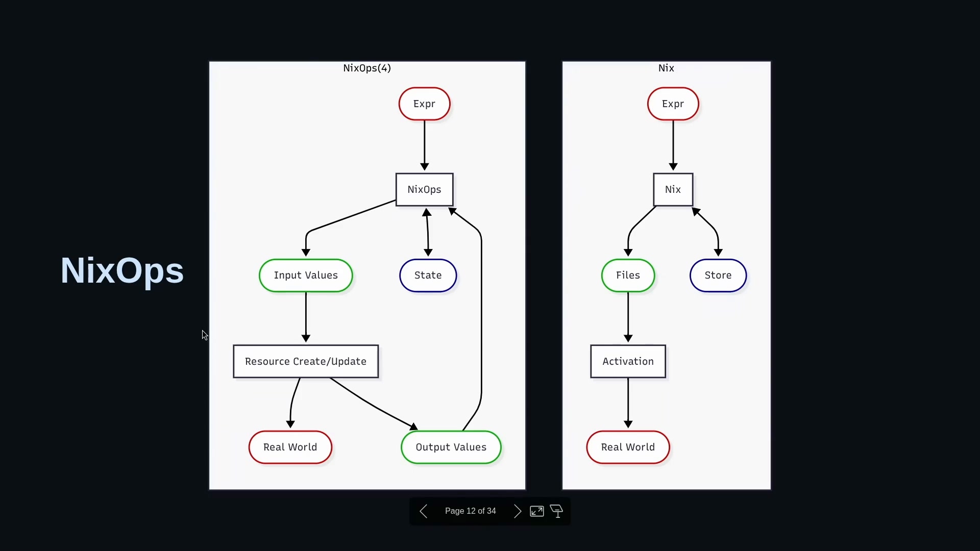Open presenter view podium icon
Screen dimensions: 980x551
point(557,511)
